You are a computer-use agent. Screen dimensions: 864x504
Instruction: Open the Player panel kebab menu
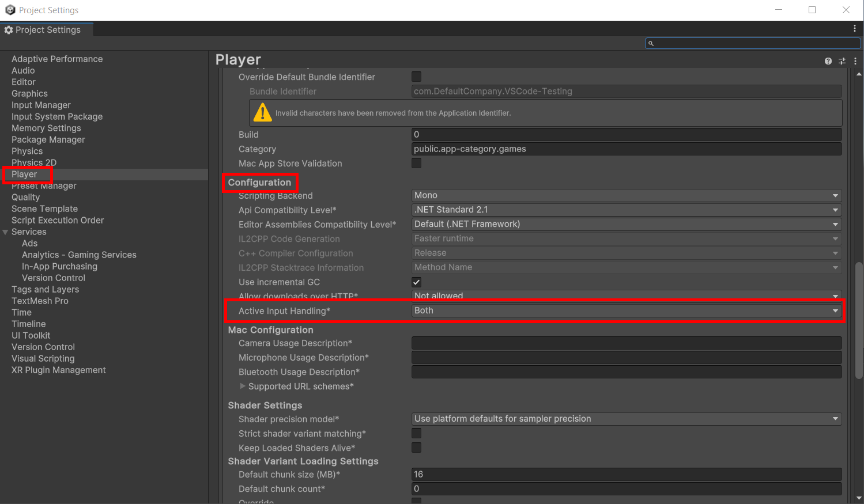coord(855,61)
